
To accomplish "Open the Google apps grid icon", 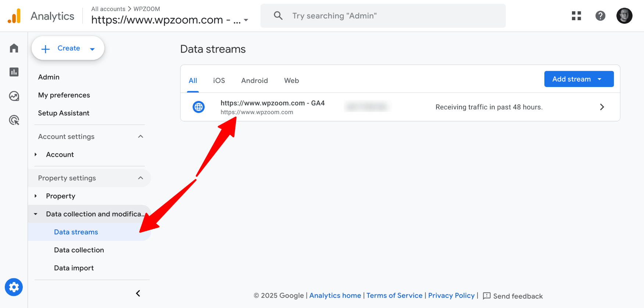I will coord(576,16).
